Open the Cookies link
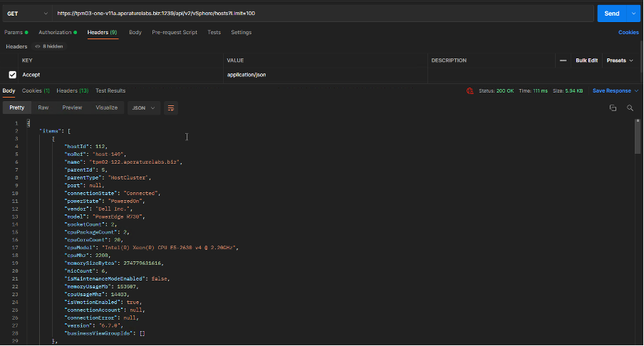The image size is (644, 346). coord(628,32)
